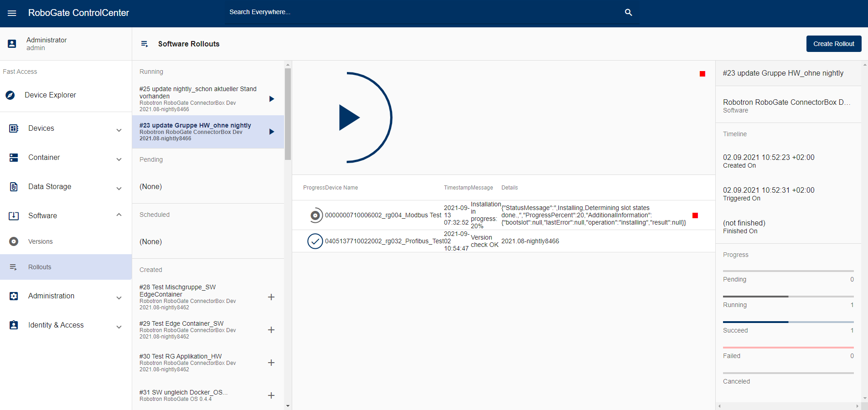Click the Device Name column header
Screen dimensions: 868x410
click(342, 188)
